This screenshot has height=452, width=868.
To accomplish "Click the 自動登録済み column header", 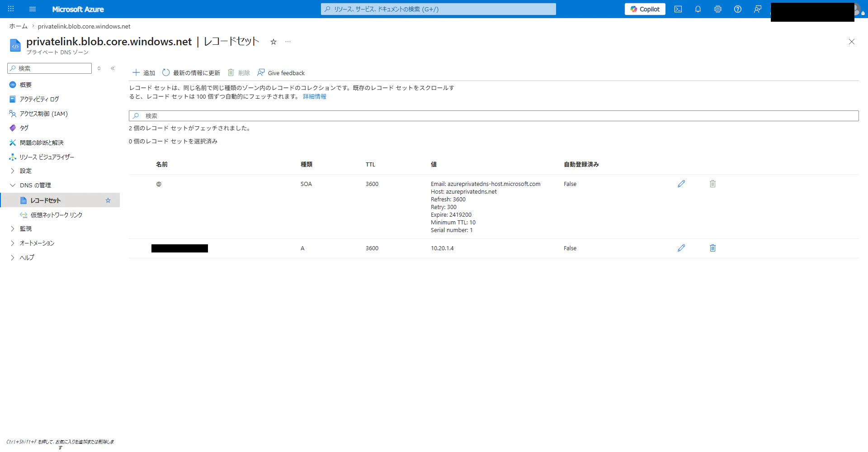I will point(581,164).
